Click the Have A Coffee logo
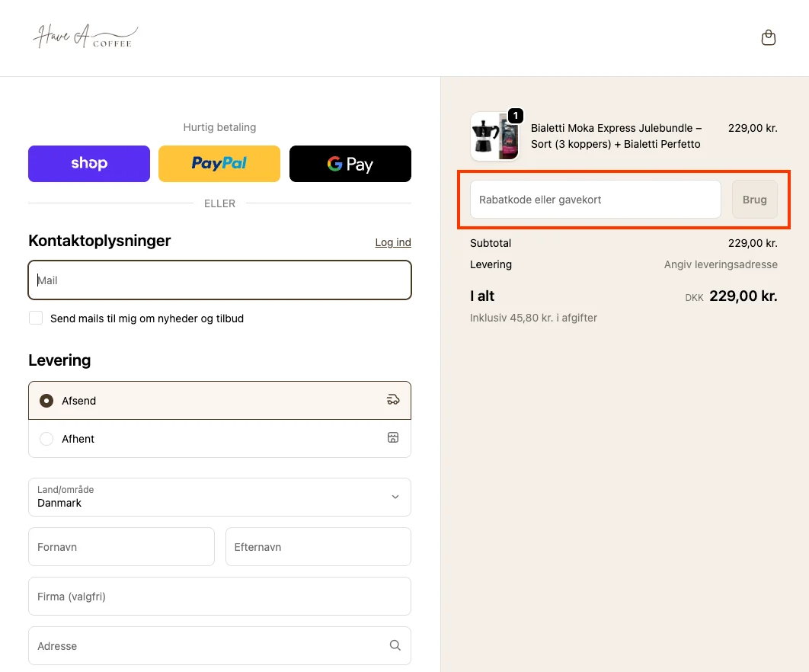 coord(85,37)
